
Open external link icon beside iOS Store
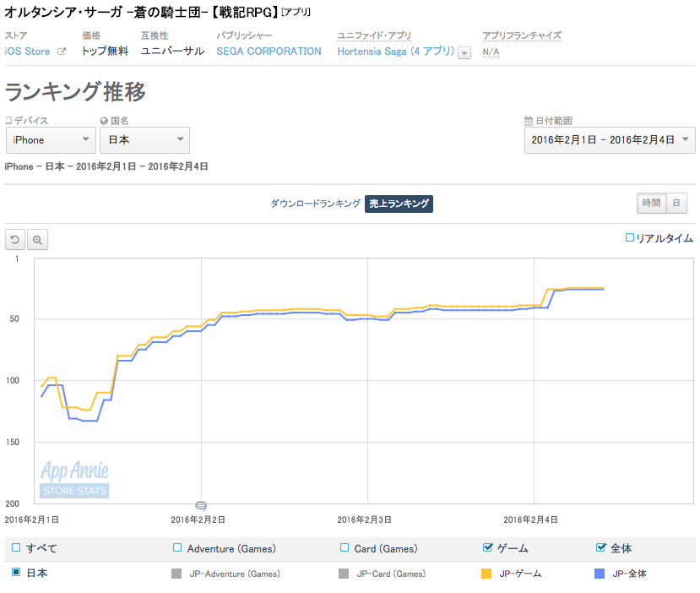(x=62, y=52)
